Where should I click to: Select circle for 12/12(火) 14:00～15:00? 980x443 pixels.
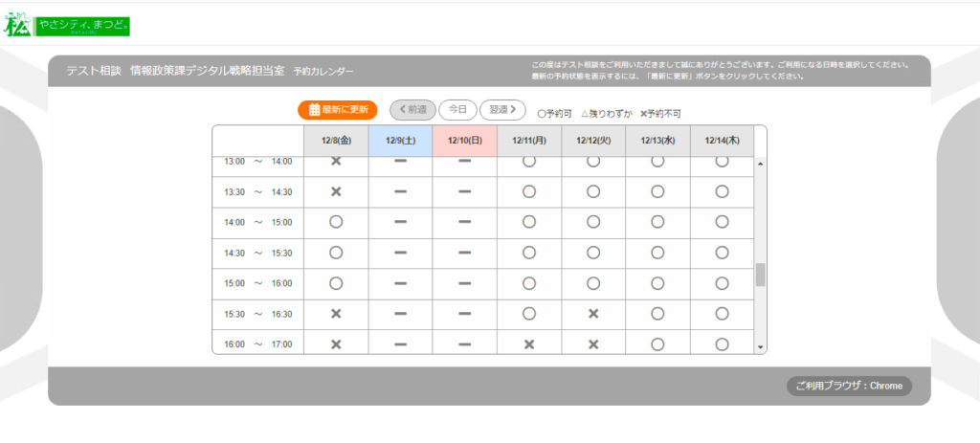point(593,222)
